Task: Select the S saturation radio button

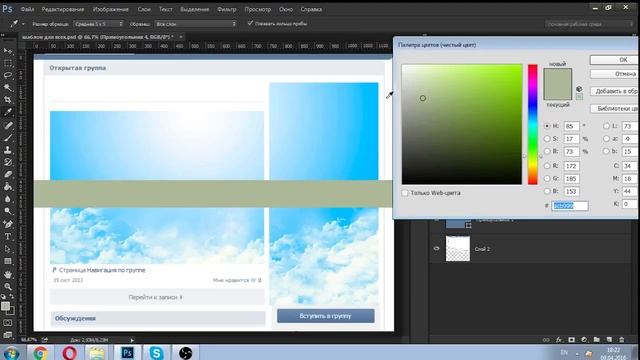Action: coord(547,139)
